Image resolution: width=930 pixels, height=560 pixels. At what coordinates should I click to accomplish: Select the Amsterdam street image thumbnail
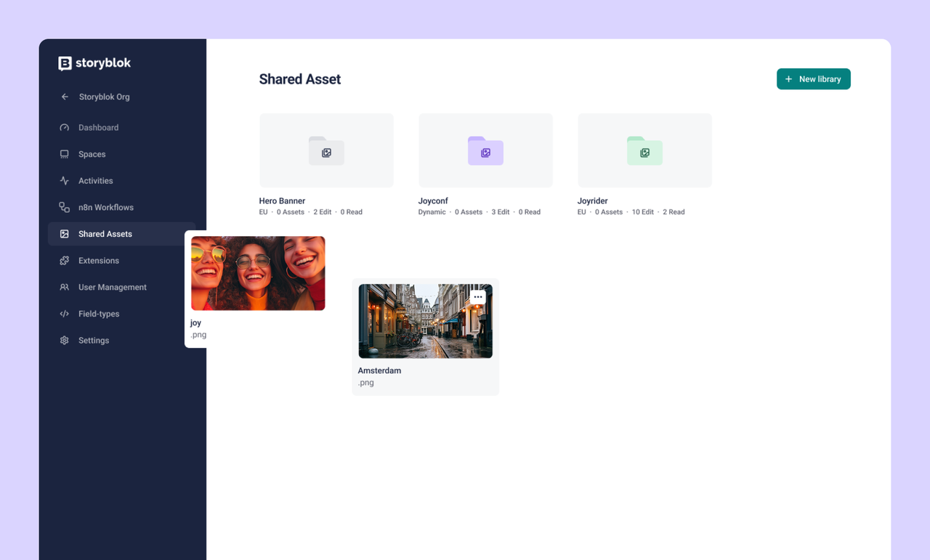tap(425, 321)
